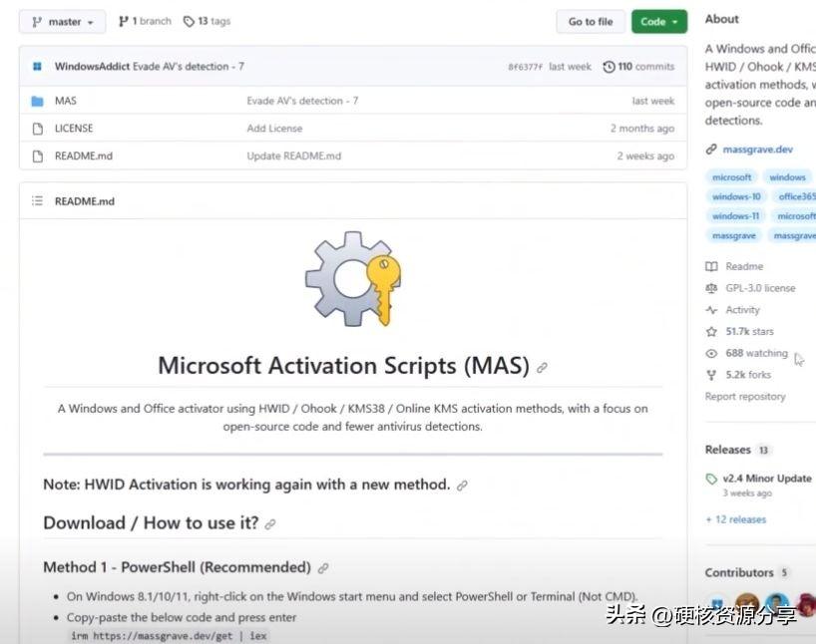Open the Update README.md commit message
The image size is (816, 644).
click(x=294, y=156)
